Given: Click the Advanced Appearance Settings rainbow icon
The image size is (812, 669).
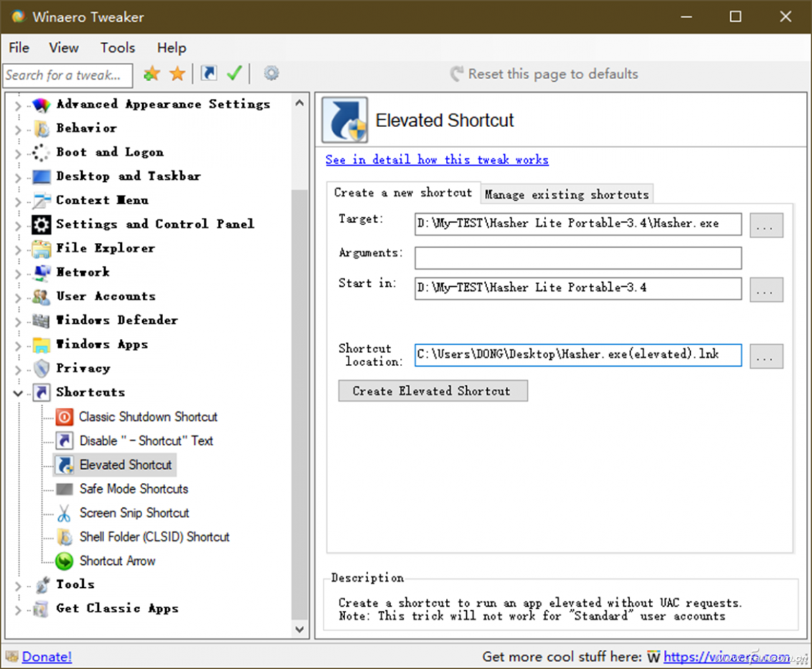Looking at the screenshot, I should (41, 105).
